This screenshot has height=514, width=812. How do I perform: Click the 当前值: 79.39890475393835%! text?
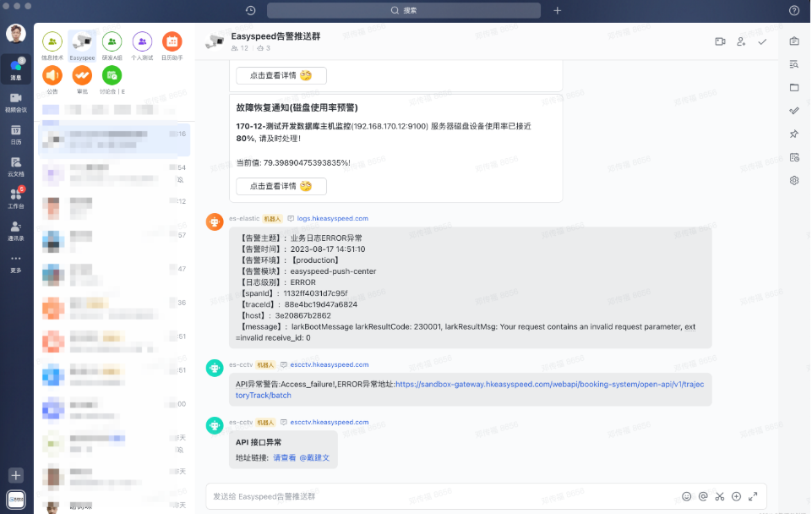pyautogui.click(x=293, y=162)
